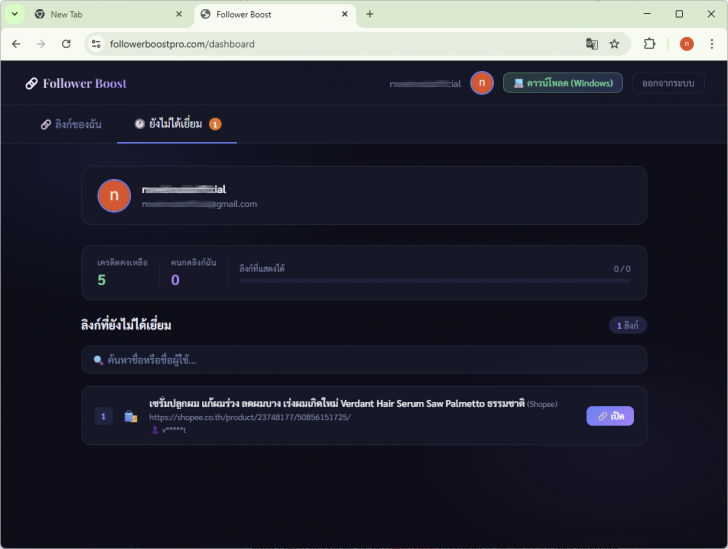Click the 0/0 progress counter
The width and height of the screenshot is (728, 549).
coord(622,269)
